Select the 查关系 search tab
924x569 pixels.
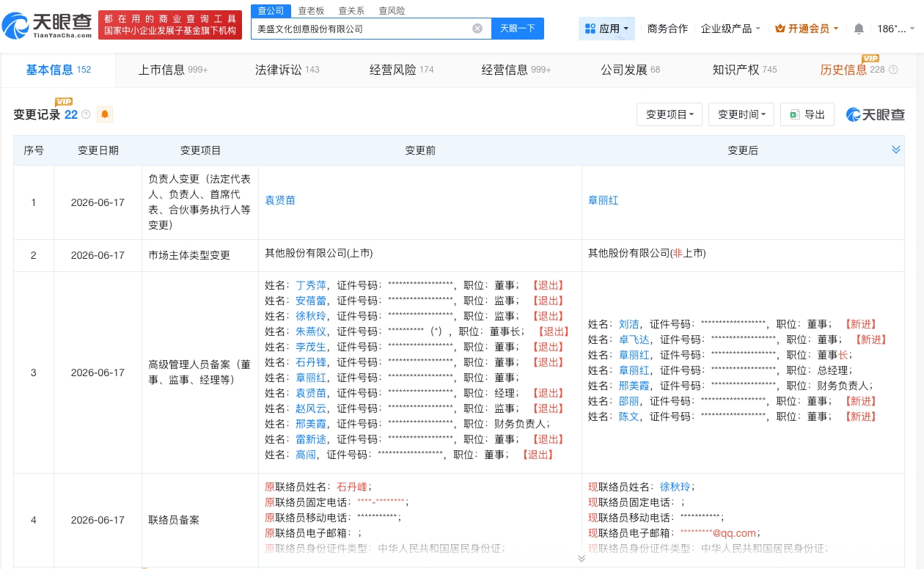click(x=351, y=10)
